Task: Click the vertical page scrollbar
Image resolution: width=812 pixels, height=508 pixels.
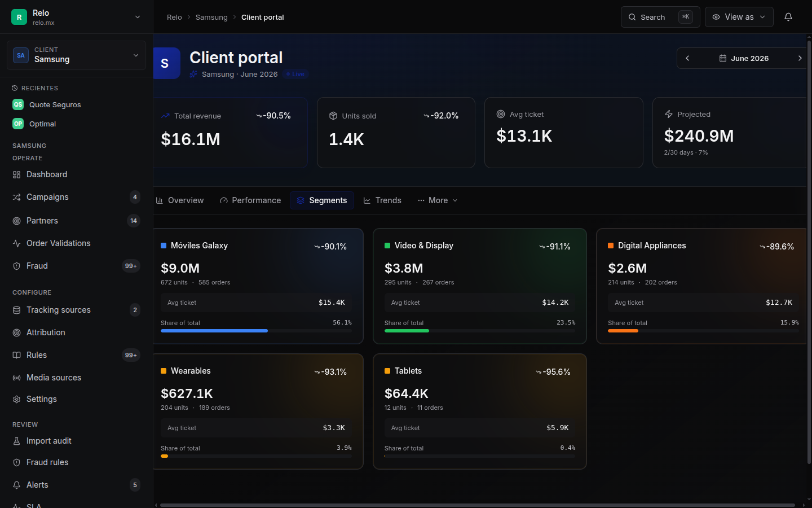Action: (x=809, y=252)
